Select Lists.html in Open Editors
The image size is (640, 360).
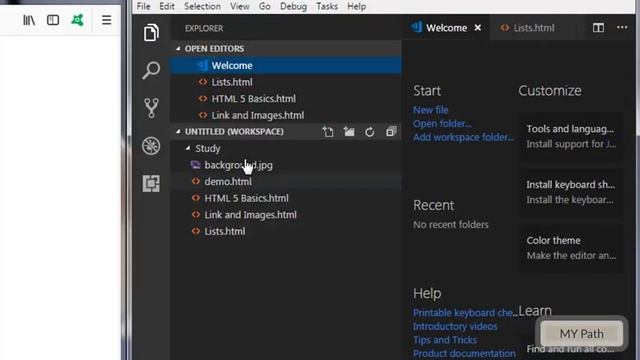click(286, 82)
